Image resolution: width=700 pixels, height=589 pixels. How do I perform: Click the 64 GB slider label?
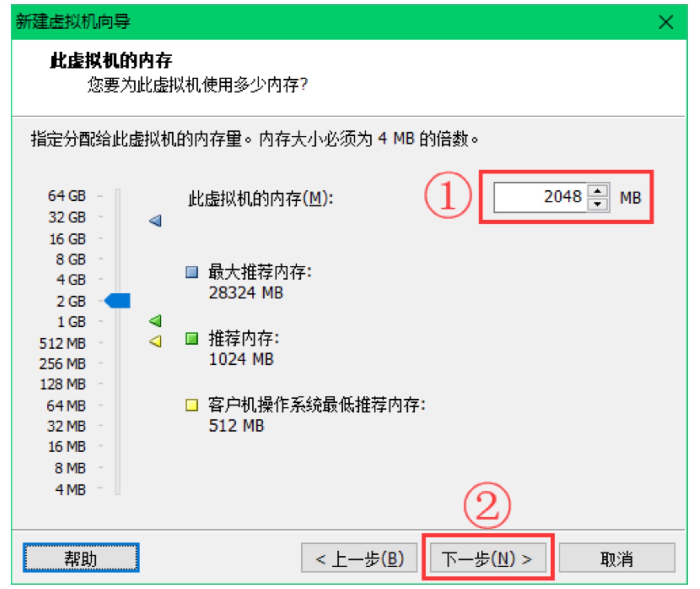click(67, 195)
